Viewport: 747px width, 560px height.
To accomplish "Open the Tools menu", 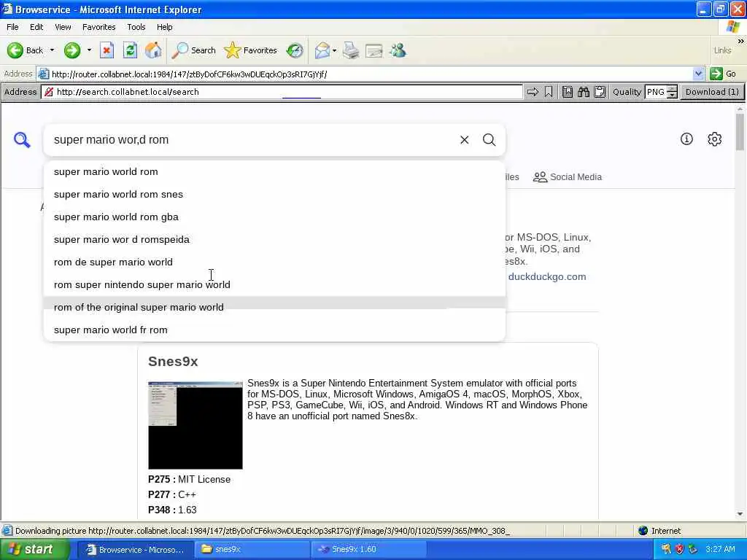I will tap(136, 27).
